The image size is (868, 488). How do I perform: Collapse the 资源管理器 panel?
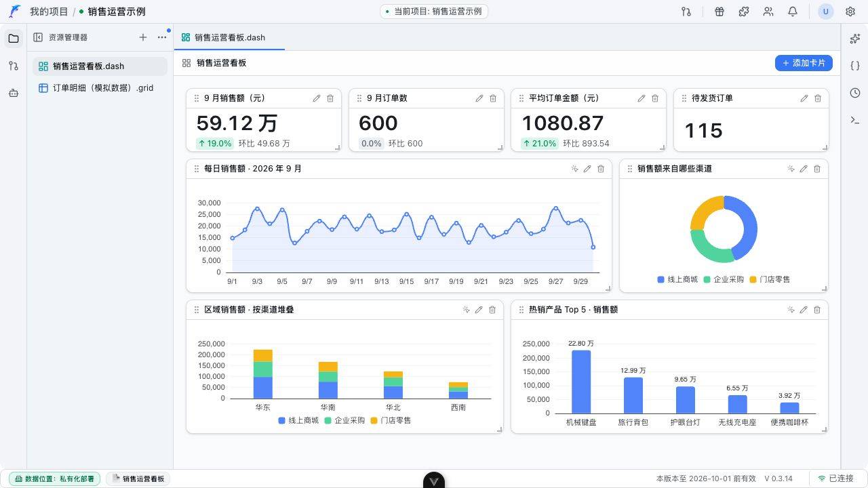pos(38,37)
